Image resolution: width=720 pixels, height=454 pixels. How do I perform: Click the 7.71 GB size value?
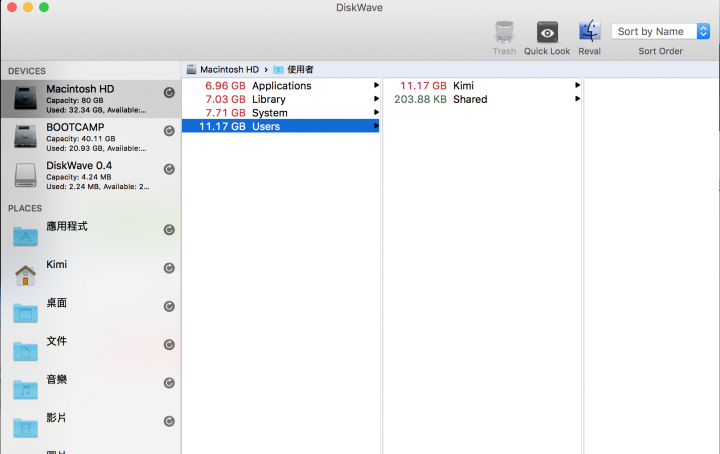click(225, 113)
